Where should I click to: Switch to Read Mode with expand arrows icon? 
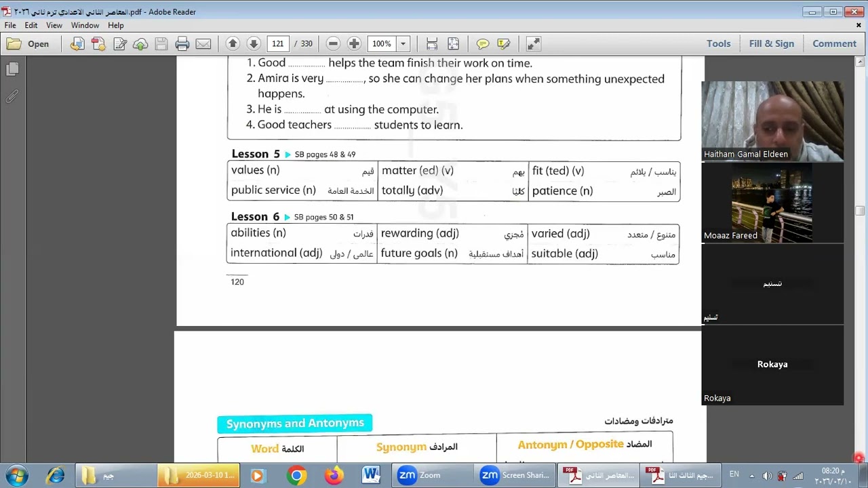[534, 44]
